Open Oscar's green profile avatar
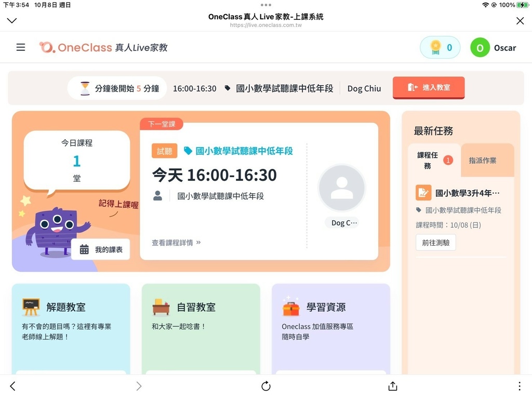532x399 pixels. [x=480, y=47]
